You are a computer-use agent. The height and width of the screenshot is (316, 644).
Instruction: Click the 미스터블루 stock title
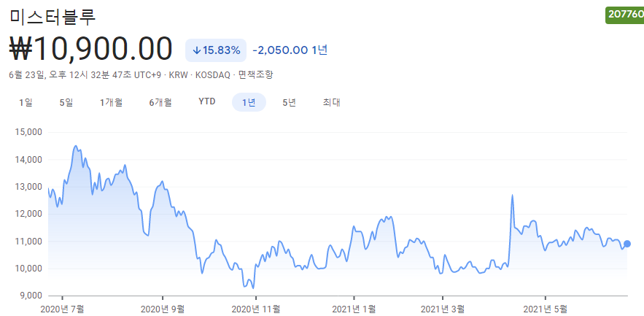pyautogui.click(x=53, y=17)
